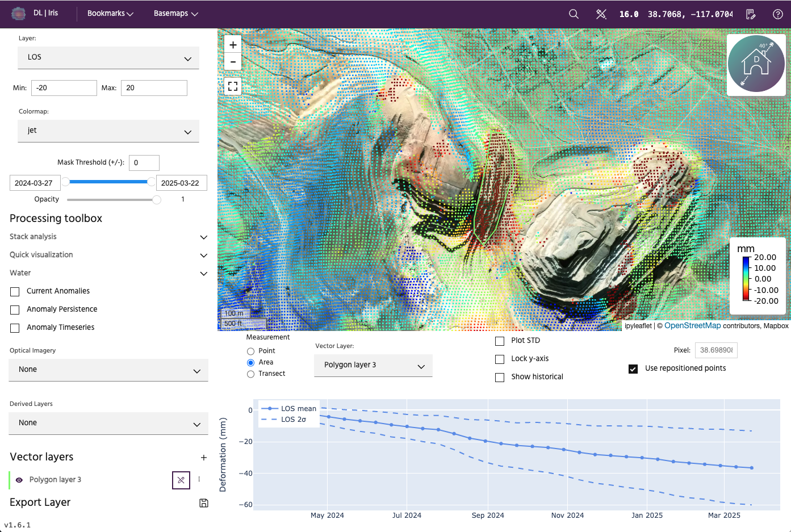Zoom out on the map
The height and width of the screenshot is (532, 791).
[x=233, y=62]
